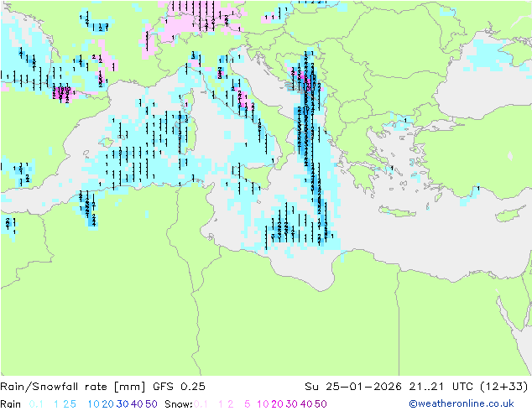Click the '21..21 UTC' time label

[x=441, y=387]
